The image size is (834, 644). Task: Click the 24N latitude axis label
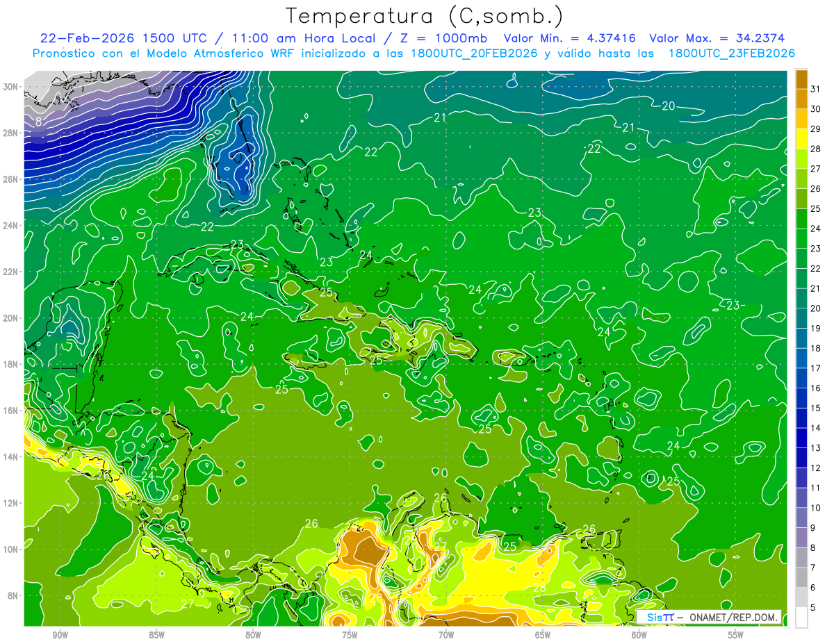pyautogui.click(x=11, y=225)
